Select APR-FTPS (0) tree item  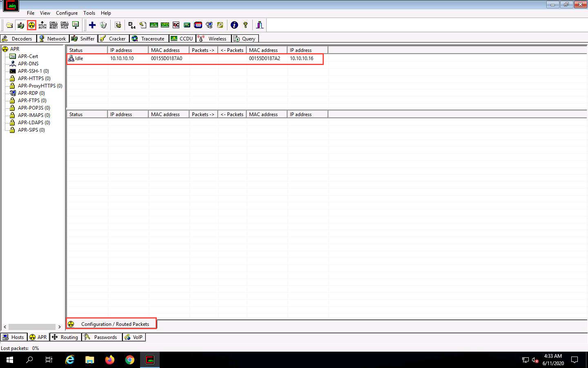(32, 100)
